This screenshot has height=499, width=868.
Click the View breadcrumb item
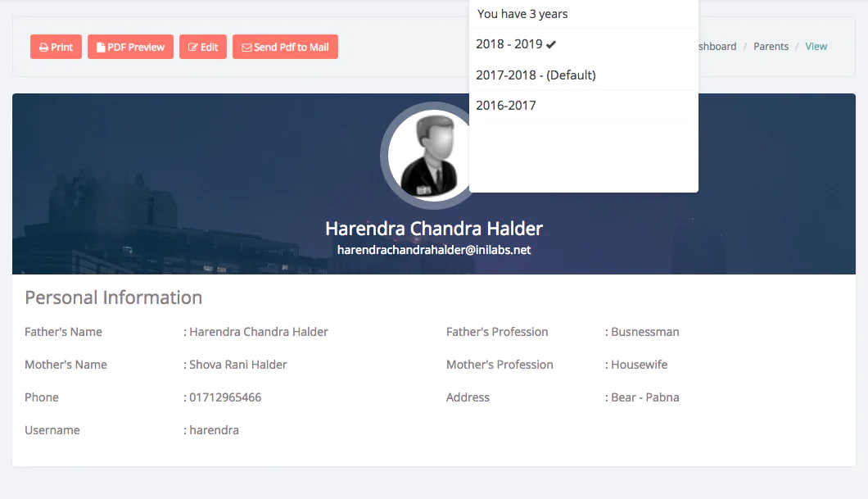[816, 47]
